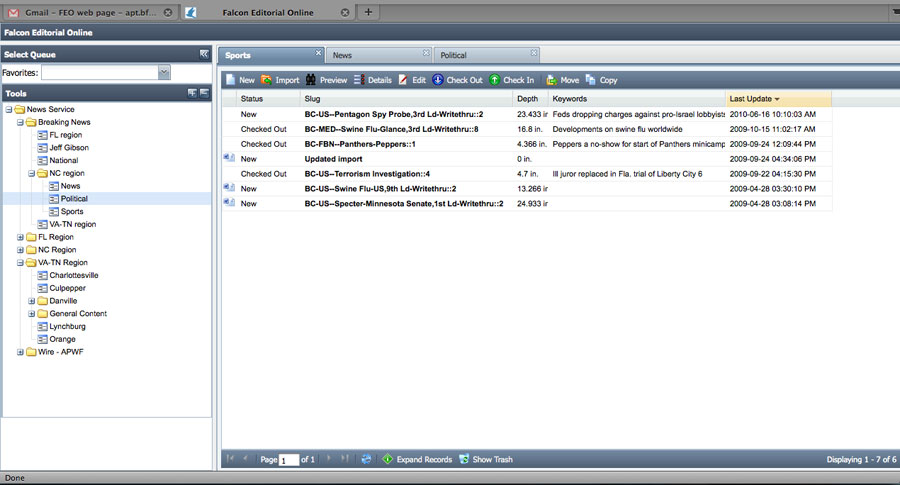The image size is (900, 485).
Task: Open the Favorites dropdown
Action: [x=164, y=73]
